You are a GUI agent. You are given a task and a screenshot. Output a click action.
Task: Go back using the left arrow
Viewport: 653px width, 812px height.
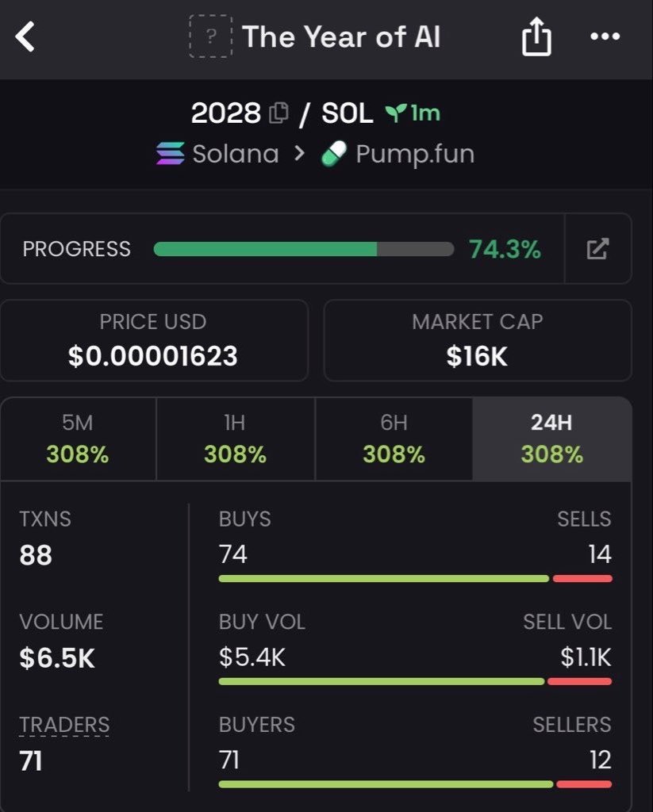coord(25,36)
